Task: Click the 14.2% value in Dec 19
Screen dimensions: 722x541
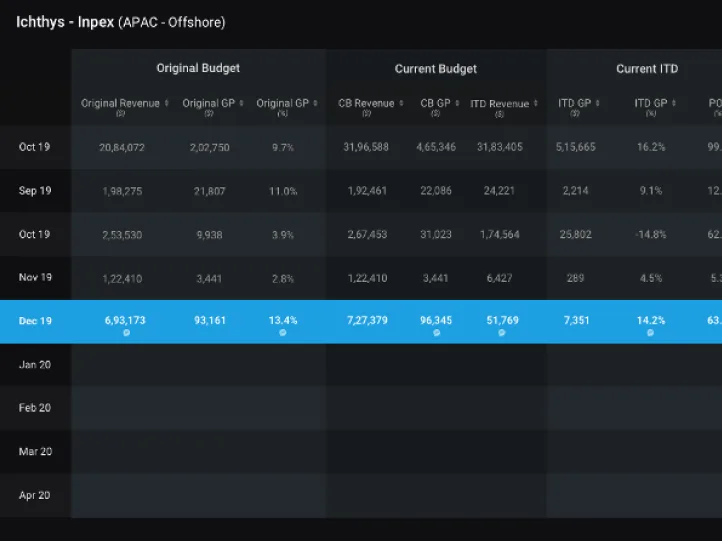Action: coord(651,320)
